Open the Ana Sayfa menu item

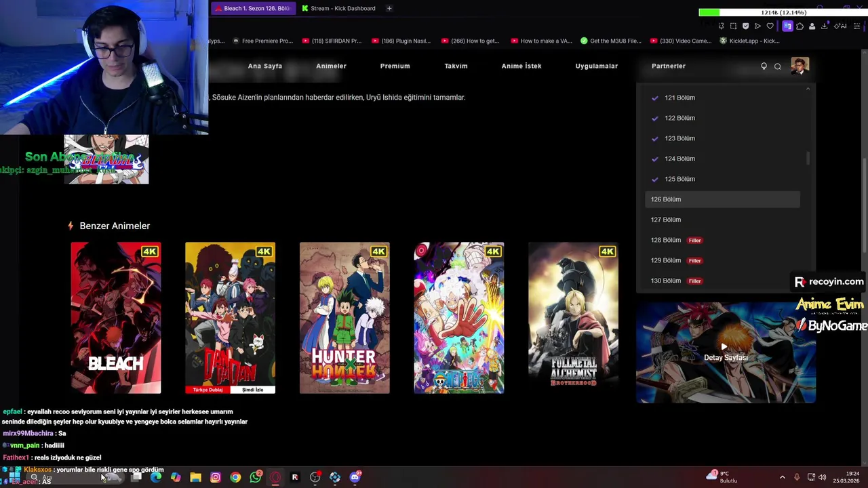click(265, 66)
